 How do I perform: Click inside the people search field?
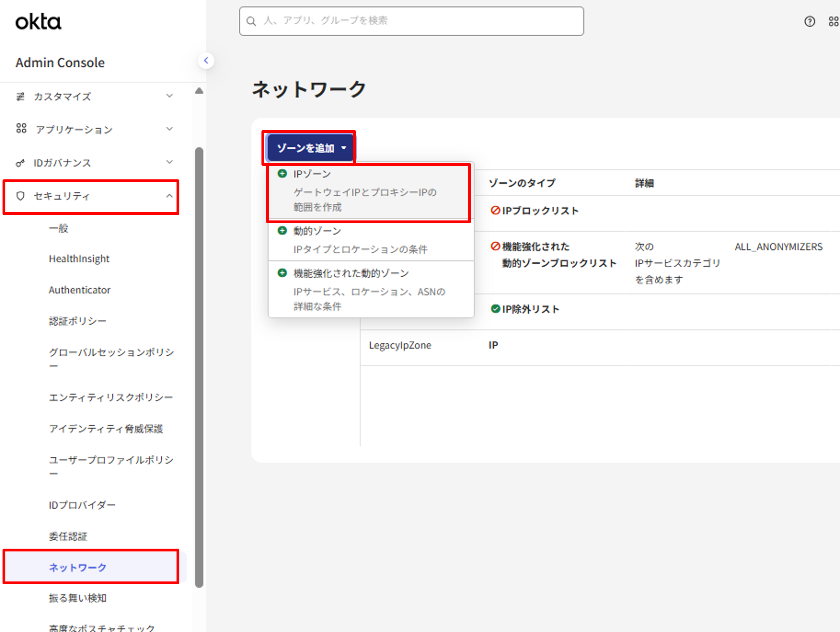[411, 21]
